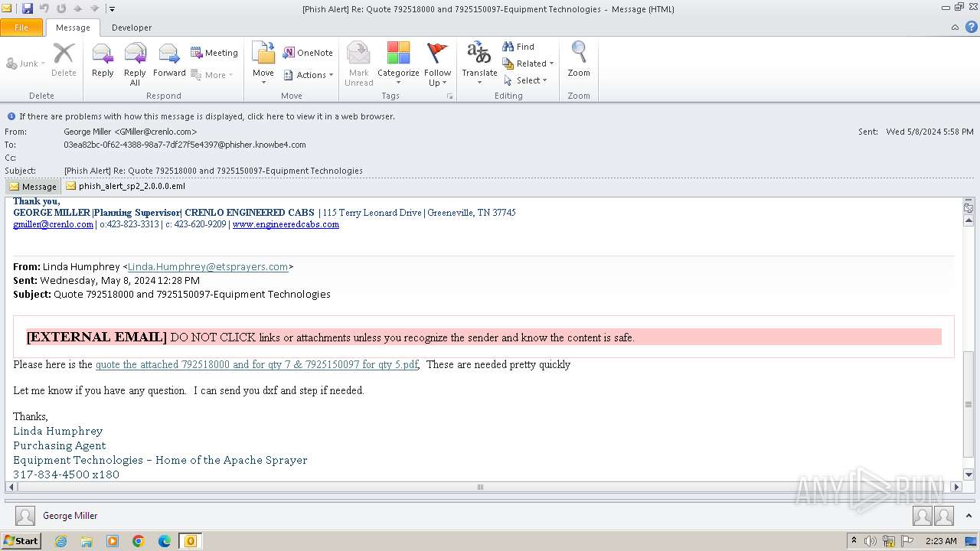Viewport: 980px width, 551px height.
Task: Open www.engineeredcabs.com link
Action: coord(286,224)
